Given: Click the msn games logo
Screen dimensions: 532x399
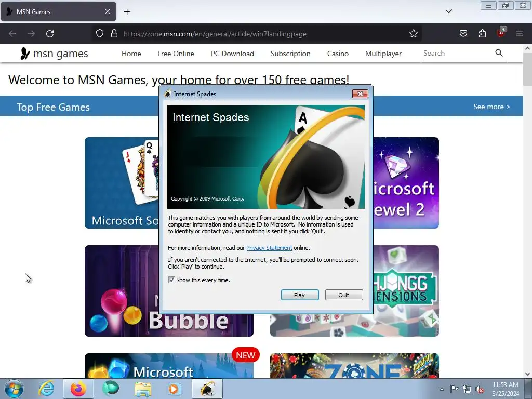Looking at the screenshot, I should 54,54.
